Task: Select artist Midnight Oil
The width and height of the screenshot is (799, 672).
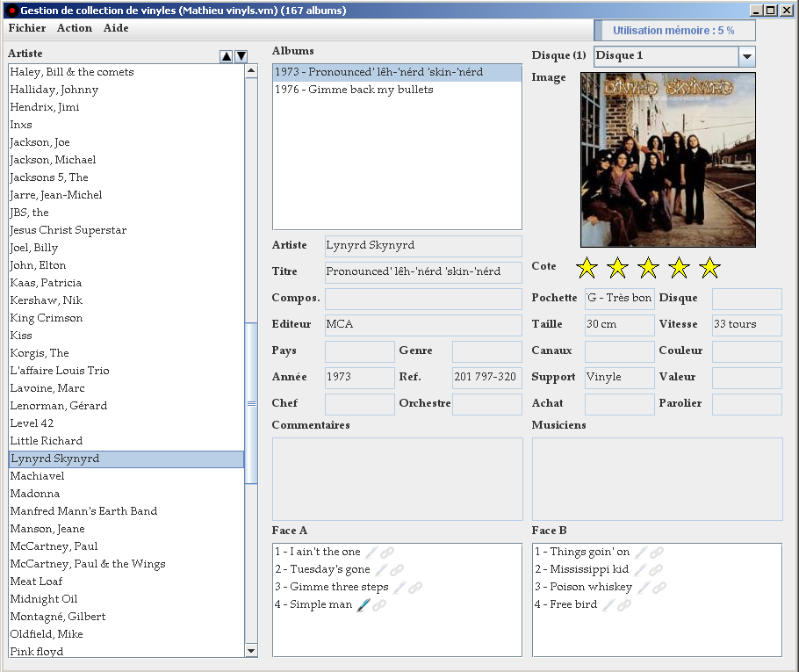Action: pos(126,600)
